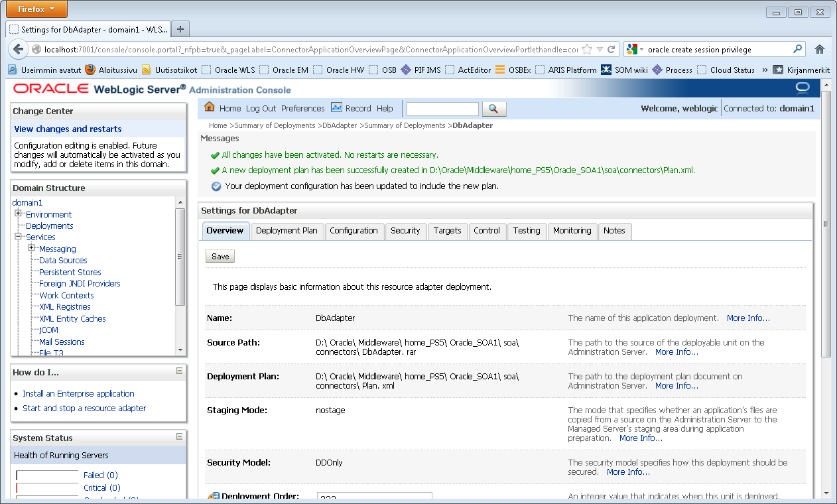Image resolution: width=837 pixels, height=504 pixels.
Task: Click the Oracle logo icon at top right
Action: [803, 88]
